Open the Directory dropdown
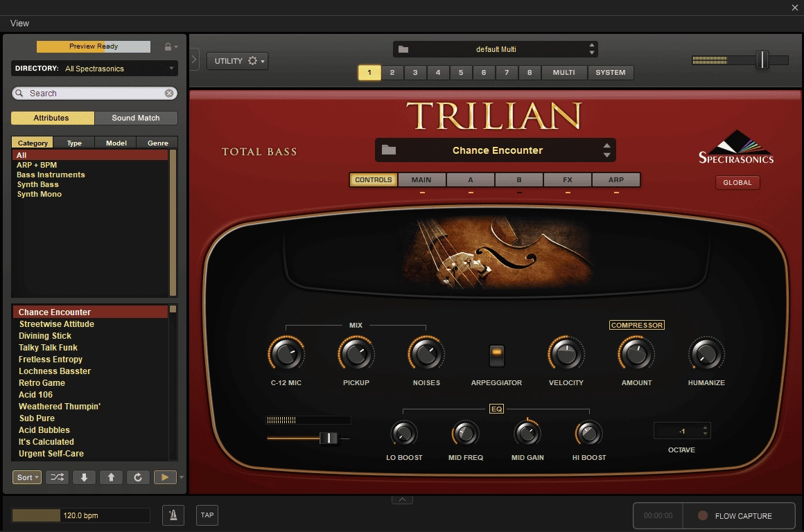This screenshot has width=804, height=532. point(94,68)
